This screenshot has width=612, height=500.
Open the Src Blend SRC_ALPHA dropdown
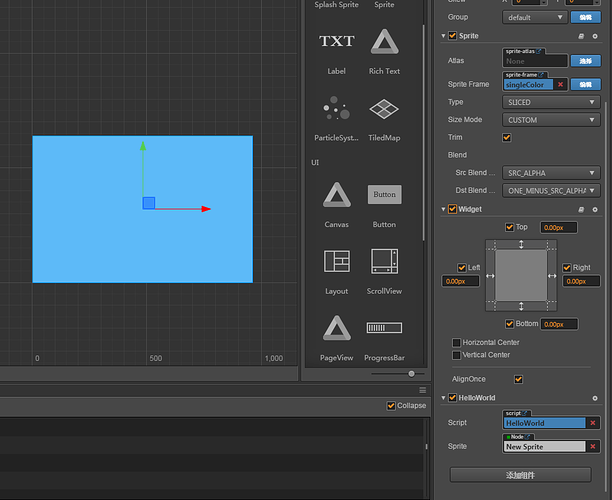point(550,173)
